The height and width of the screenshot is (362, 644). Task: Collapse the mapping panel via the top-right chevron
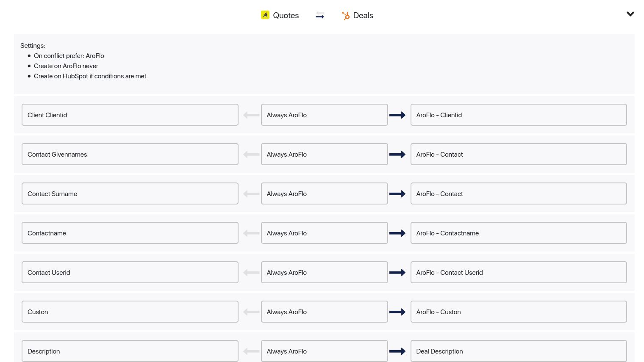point(630,14)
